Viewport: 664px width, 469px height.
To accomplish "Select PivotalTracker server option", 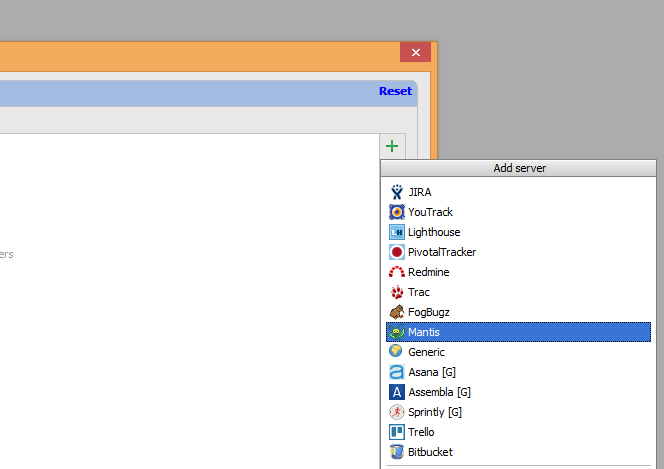I will coord(518,252).
